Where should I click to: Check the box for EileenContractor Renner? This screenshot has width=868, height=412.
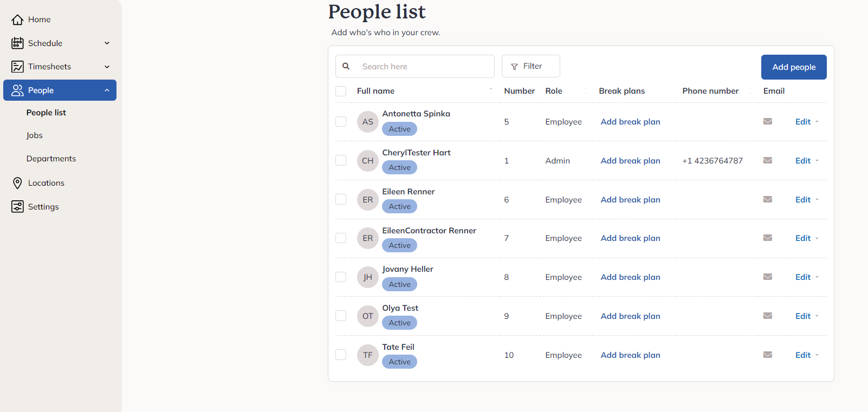tap(341, 238)
